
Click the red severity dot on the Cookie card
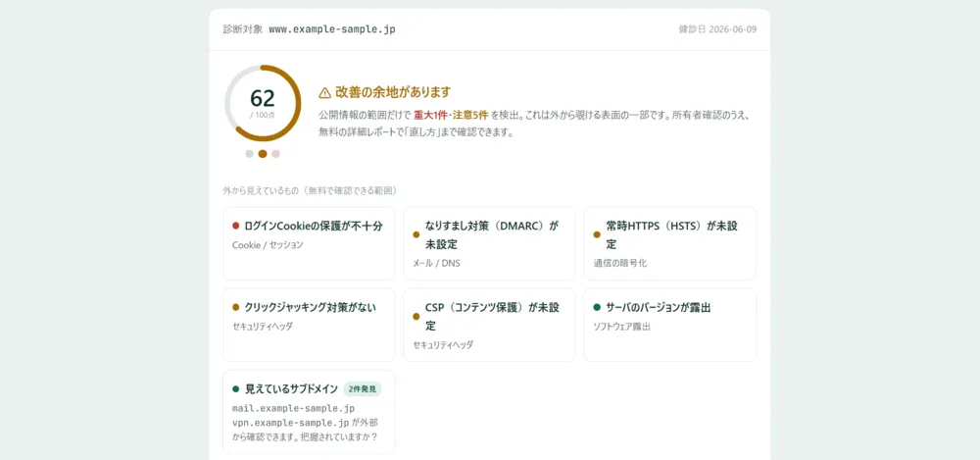click(x=235, y=226)
